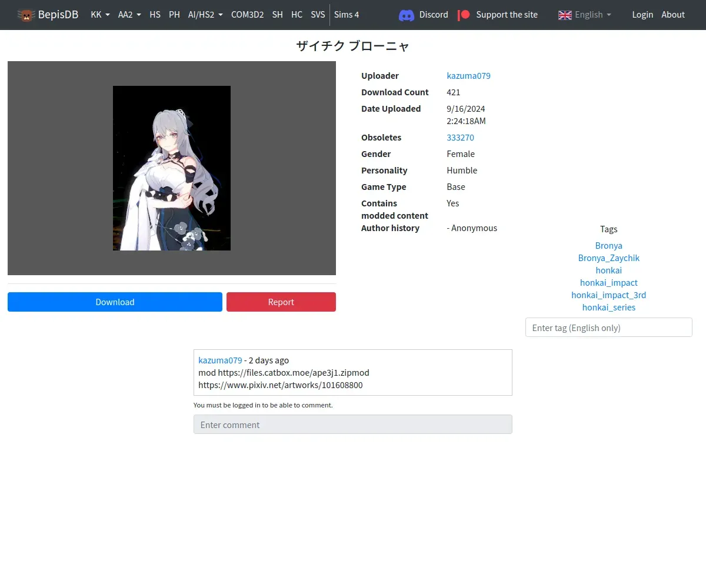Click the Discord text link
Image resolution: width=706 pixels, height=588 pixels.
434,15
